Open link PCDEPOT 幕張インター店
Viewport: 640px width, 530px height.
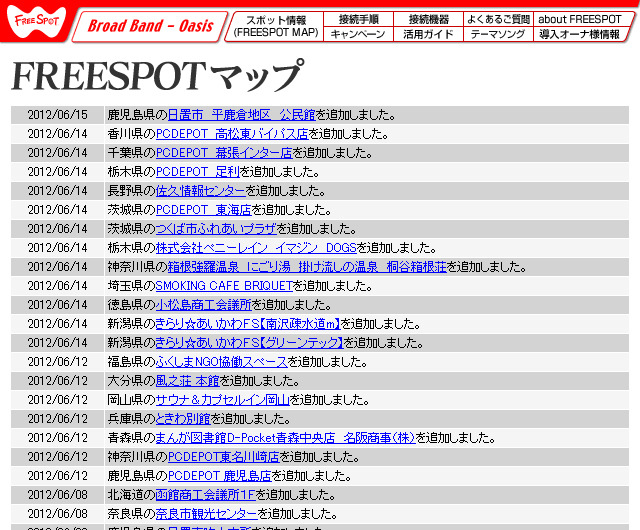point(224,153)
